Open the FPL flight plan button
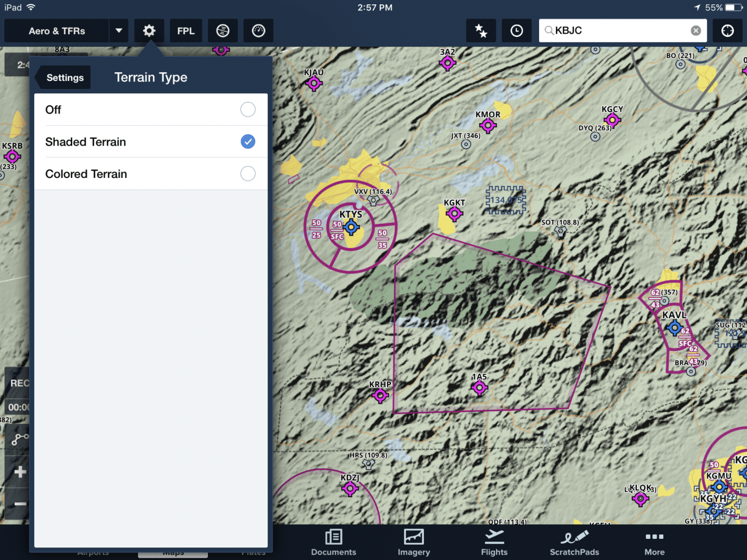 (x=186, y=30)
